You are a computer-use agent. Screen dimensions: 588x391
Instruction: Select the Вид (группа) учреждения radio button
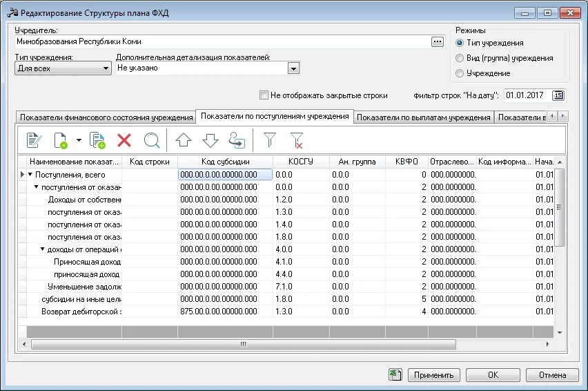tap(460, 58)
